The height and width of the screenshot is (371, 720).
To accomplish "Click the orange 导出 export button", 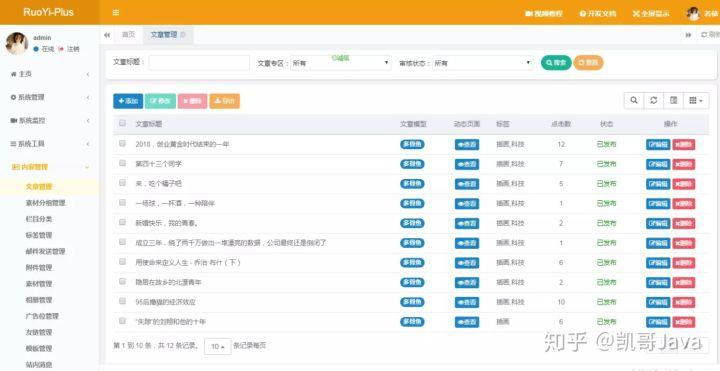I will click(x=225, y=101).
